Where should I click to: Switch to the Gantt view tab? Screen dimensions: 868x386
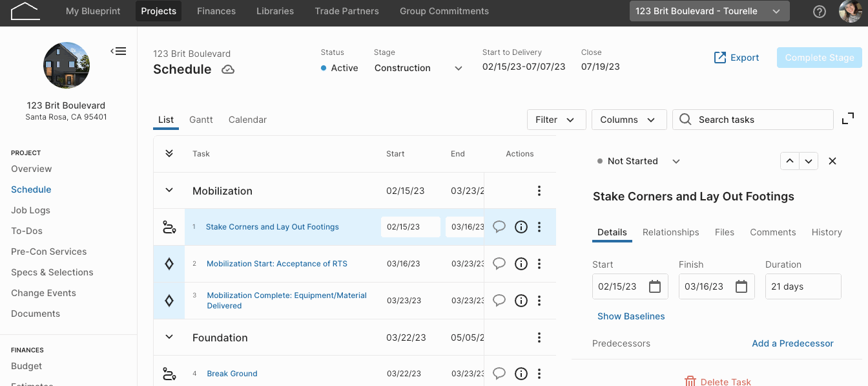201,120
